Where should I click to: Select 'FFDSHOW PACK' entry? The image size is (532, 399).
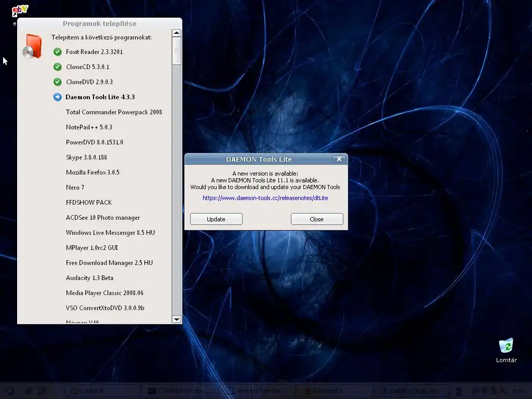click(x=89, y=203)
